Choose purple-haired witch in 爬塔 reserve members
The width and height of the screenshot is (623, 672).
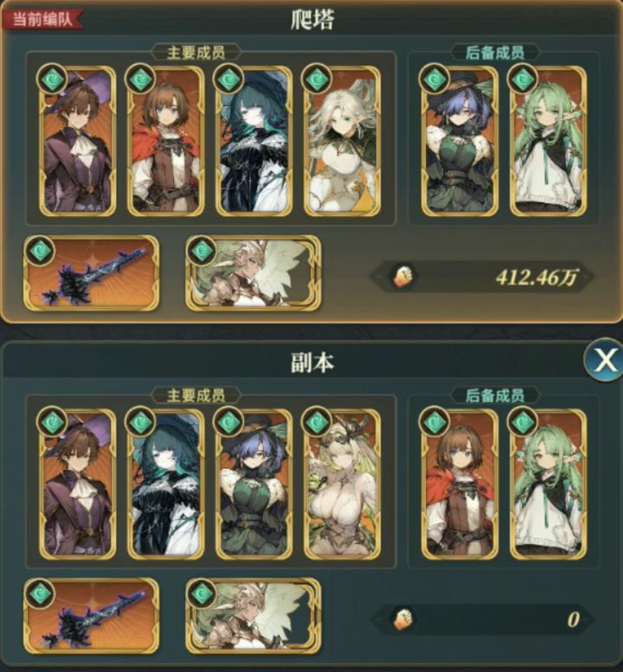pyautogui.click(x=459, y=141)
